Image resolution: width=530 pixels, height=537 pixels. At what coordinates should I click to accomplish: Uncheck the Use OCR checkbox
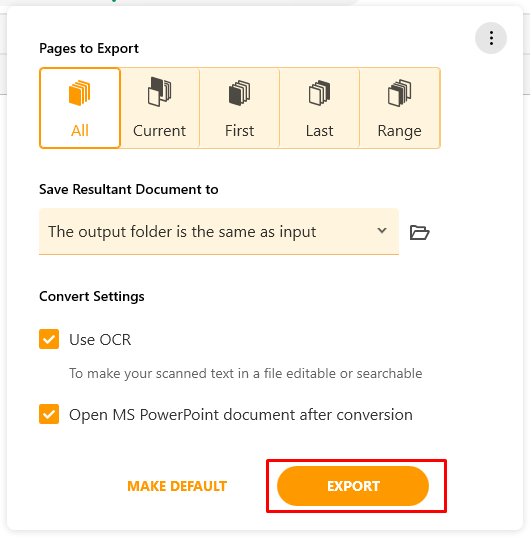click(x=49, y=339)
